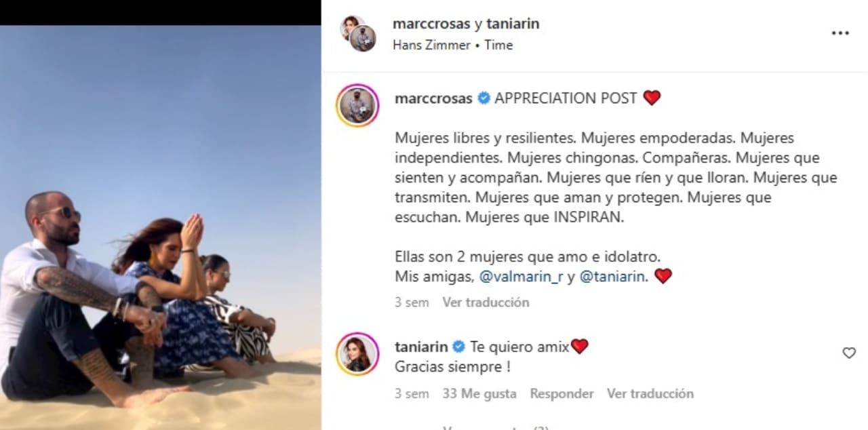Click taniarin username in the comment
Image resolution: width=868 pixels, height=430 pixels.
pos(421,347)
